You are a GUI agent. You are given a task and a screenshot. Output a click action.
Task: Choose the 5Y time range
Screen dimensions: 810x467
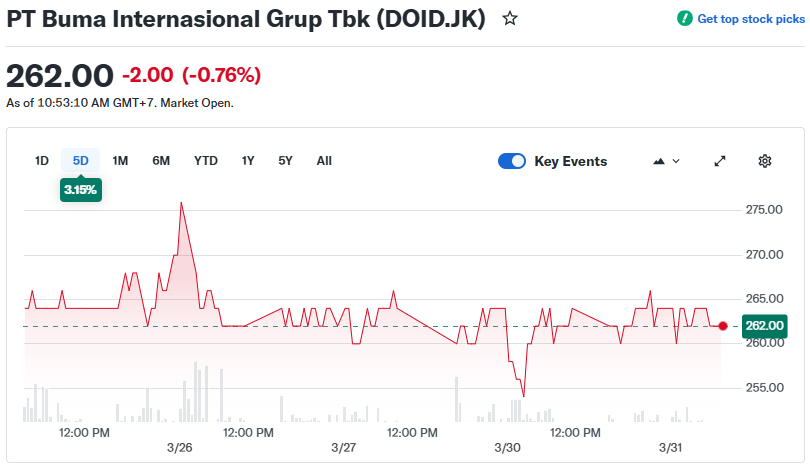[286, 161]
